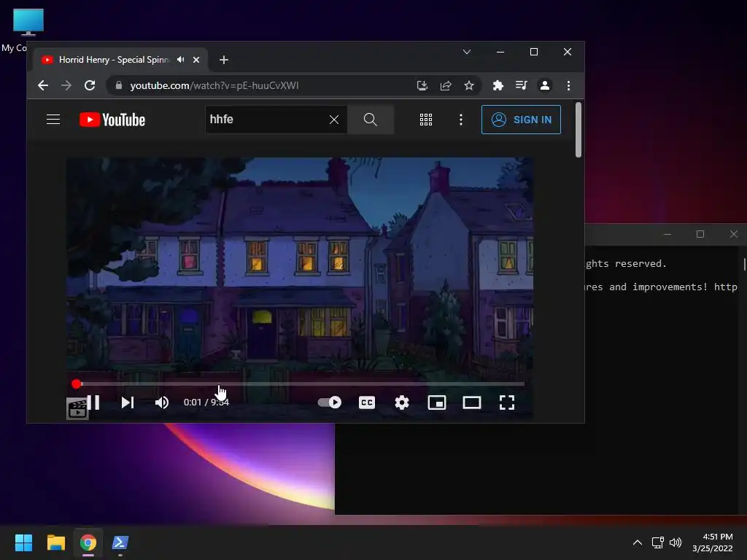The image size is (747, 560).
Task: Activate miniplayer mode
Action: pos(437,402)
